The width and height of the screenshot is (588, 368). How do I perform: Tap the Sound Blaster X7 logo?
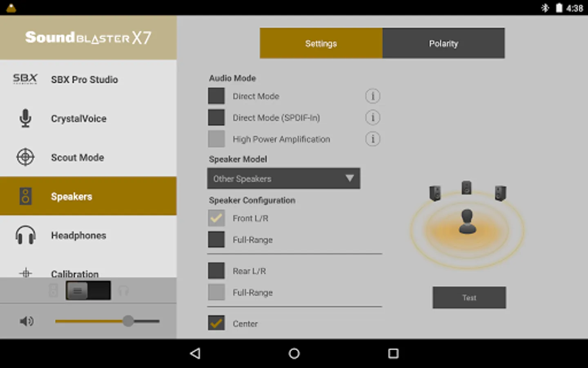click(x=88, y=38)
